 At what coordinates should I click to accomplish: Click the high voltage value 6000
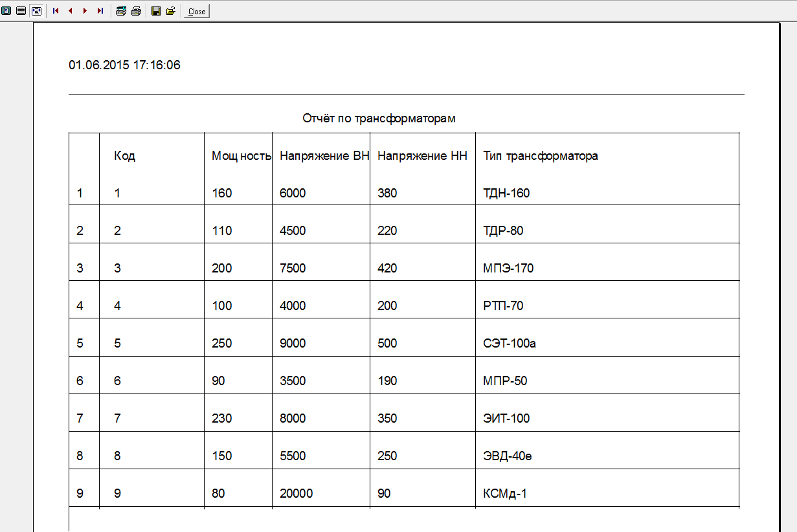click(x=293, y=193)
